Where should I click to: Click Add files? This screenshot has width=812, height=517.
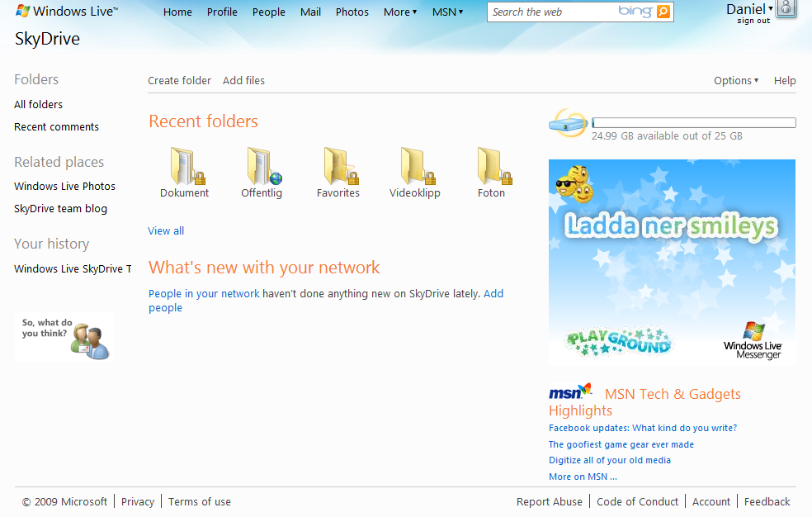tap(244, 80)
